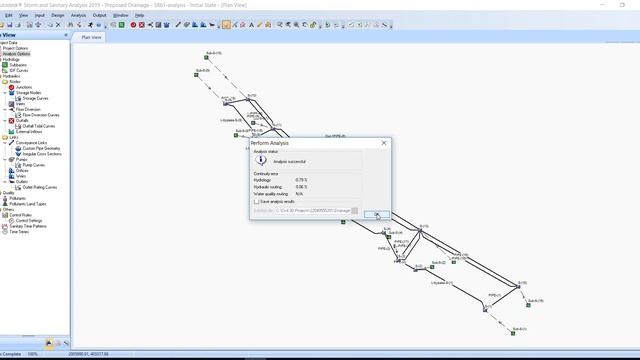This screenshot has width=640, height=360.
Task: Click the lock icon in the toolbar
Action: tap(313, 25)
